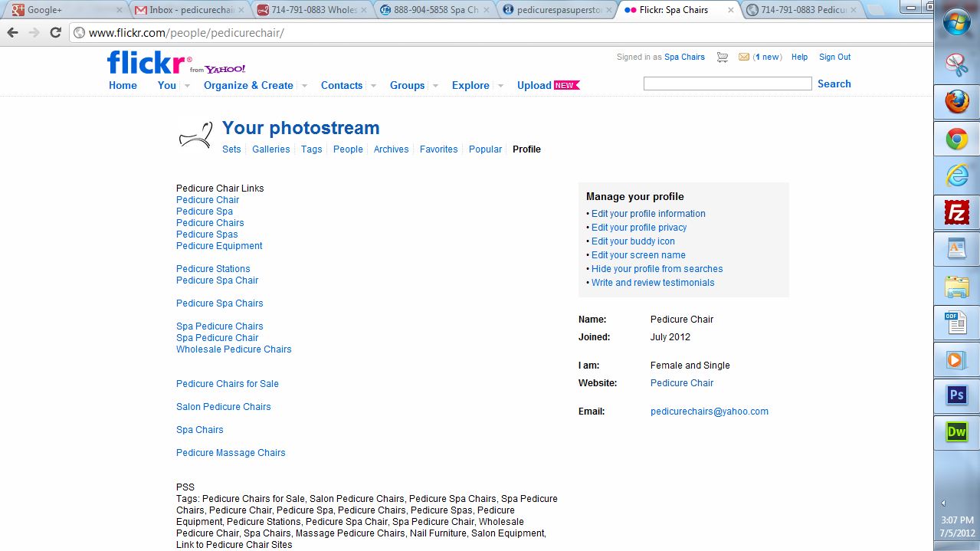
Task: Open the mail envelope icon
Action: 743,57
